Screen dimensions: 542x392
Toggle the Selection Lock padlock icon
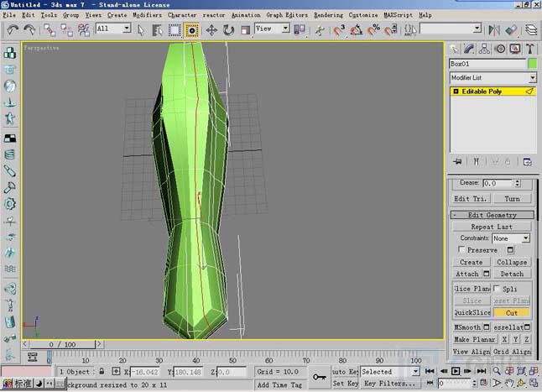point(102,371)
